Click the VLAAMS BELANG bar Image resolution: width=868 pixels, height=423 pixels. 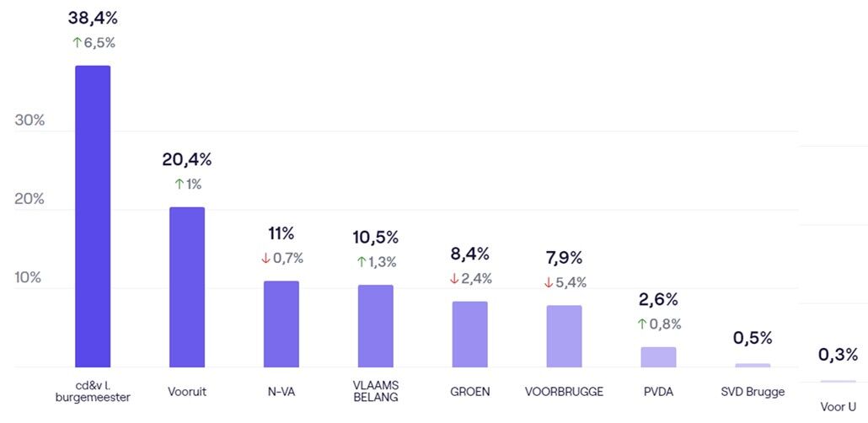(375, 326)
